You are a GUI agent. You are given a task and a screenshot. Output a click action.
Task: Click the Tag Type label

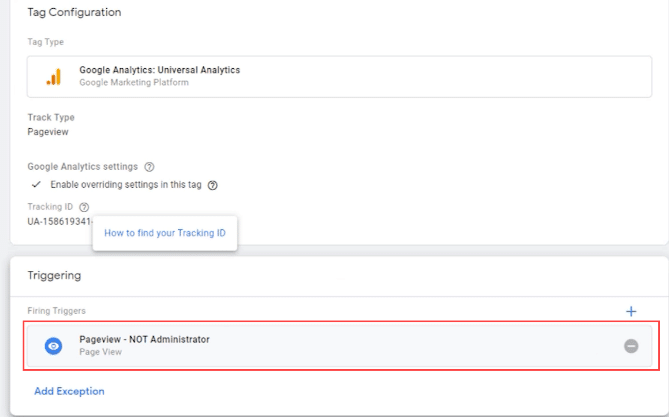pos(46,42)
